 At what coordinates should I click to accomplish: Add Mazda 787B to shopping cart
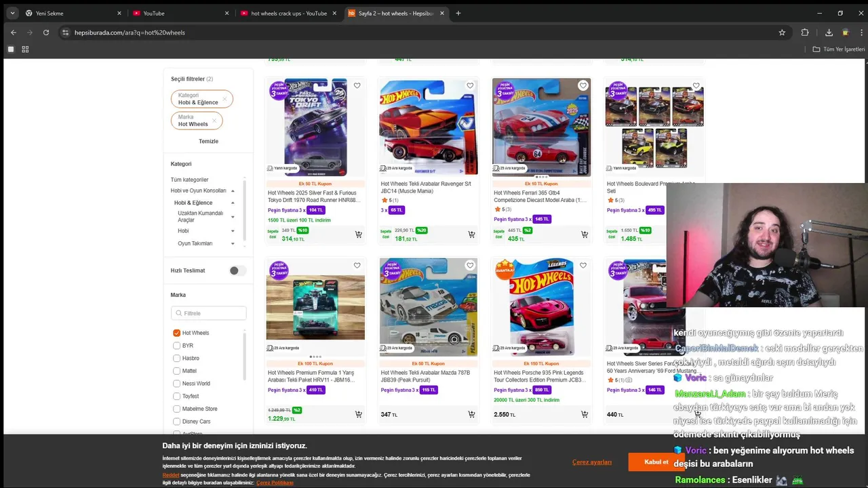(x=471, y=414)
